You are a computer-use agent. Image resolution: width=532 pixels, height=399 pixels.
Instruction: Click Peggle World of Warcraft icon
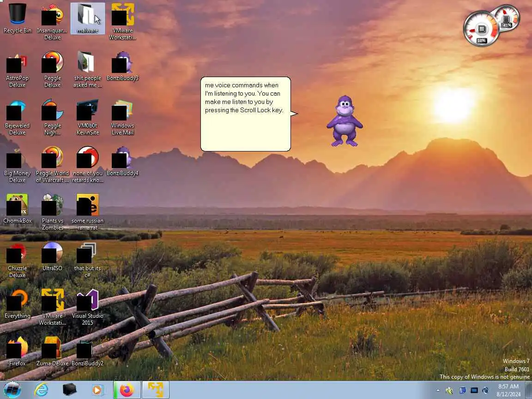point(52,165)
